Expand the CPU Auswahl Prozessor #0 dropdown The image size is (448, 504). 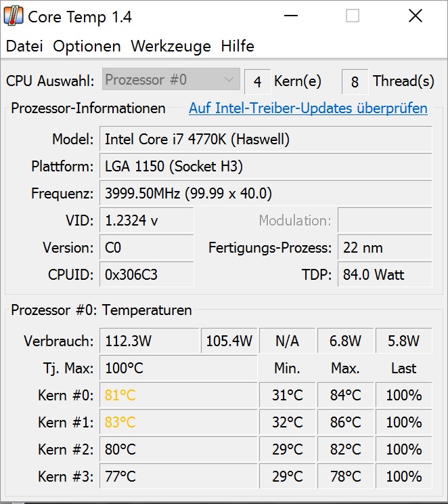(x=171, y=80)
